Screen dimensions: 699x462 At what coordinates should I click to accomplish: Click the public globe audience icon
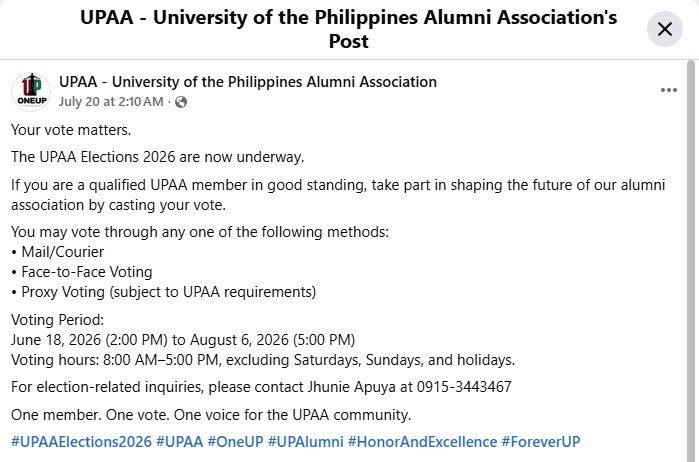click(181, 102)
